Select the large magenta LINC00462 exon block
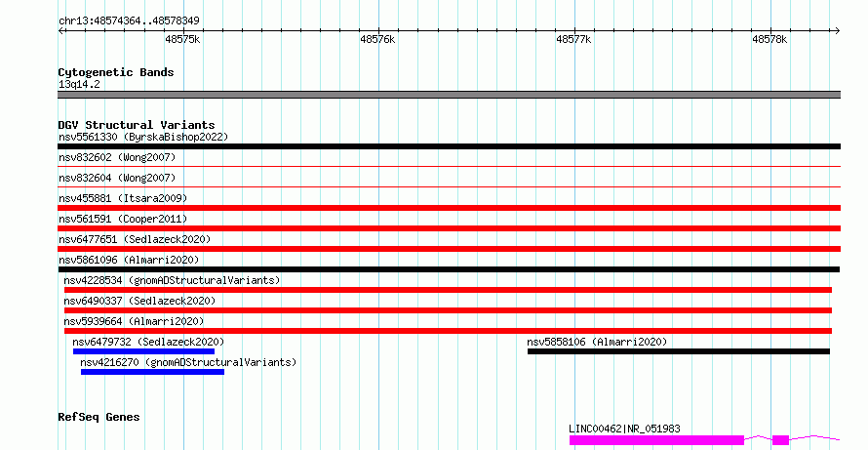Viewport: 868px width, 450px height. 656,440
